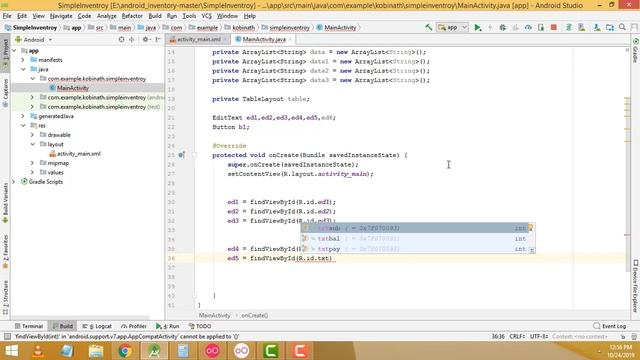Expand the Gradle Scripts node
640x360 pixels.
pos(14,182)
